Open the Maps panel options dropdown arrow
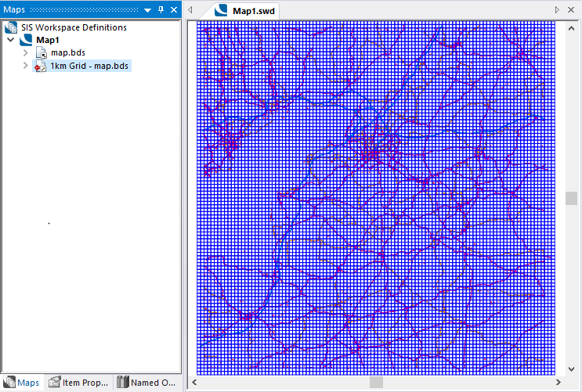Image resolution: width=582 pixels, height=392 pixels. click(146, 9)
